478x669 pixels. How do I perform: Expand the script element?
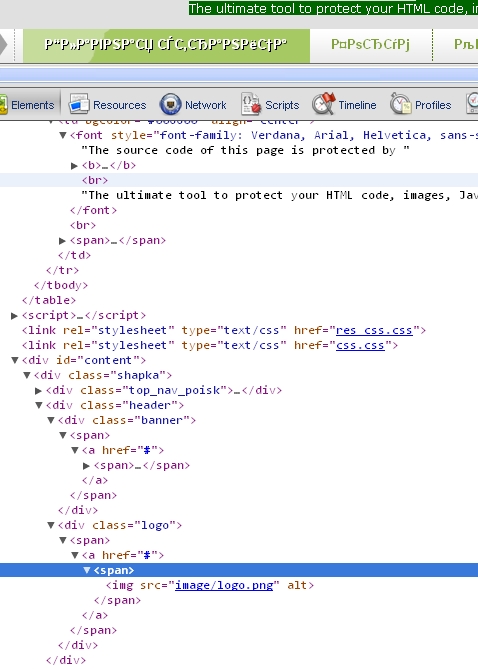pyautogui.click(x=14, y=316)
